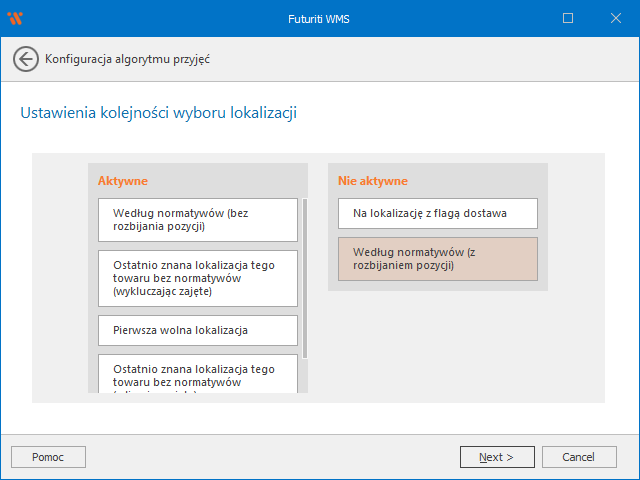The height and width of the screenshot is (480, 640).
Task: Close the Futuriti WMS window
Action: (614, 18)
